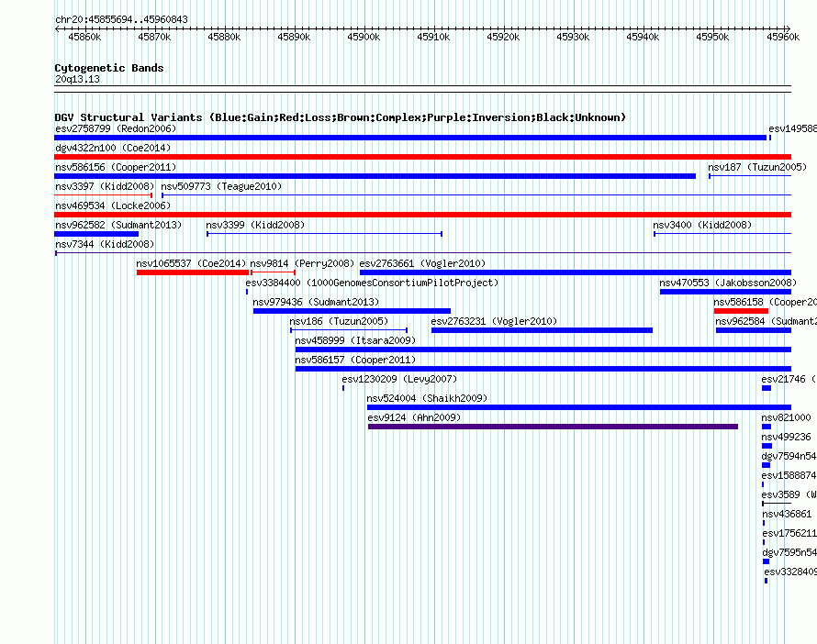
Task: Click nsv3397 (Kidd2008) label
Action: click(x=105, y=186)
